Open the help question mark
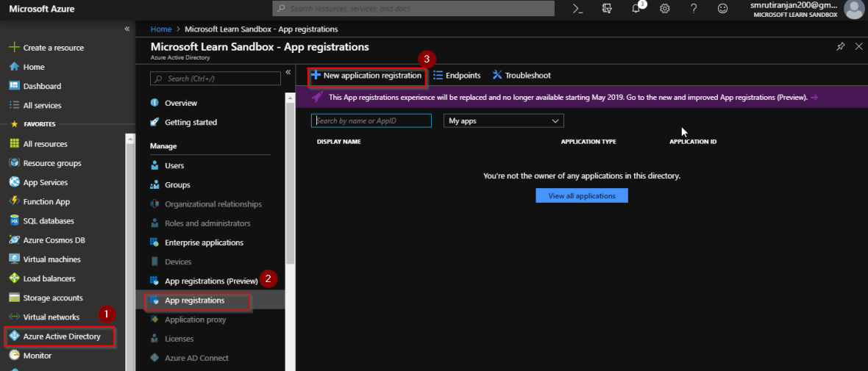Viewport: 868px width, 371px height. pos(694,8)
